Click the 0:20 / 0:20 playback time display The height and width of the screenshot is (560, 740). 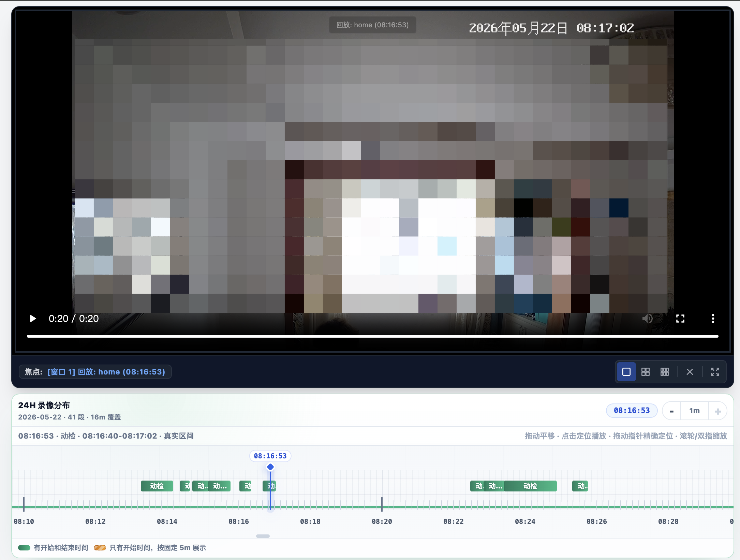[74, 319]
